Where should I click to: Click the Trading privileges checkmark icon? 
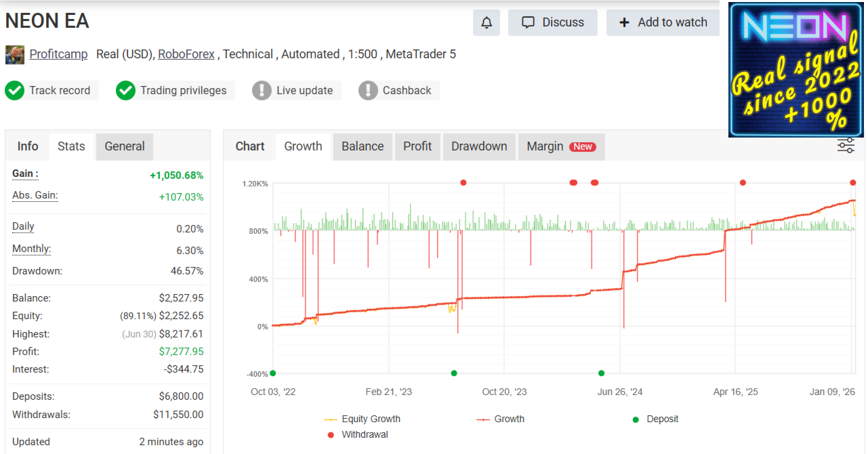[125, 90]
